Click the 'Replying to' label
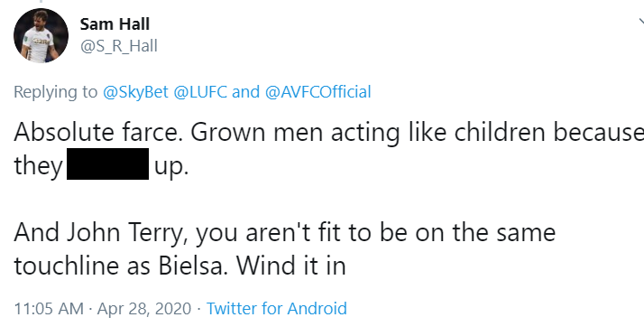644x336 pixels. (55, 92)
